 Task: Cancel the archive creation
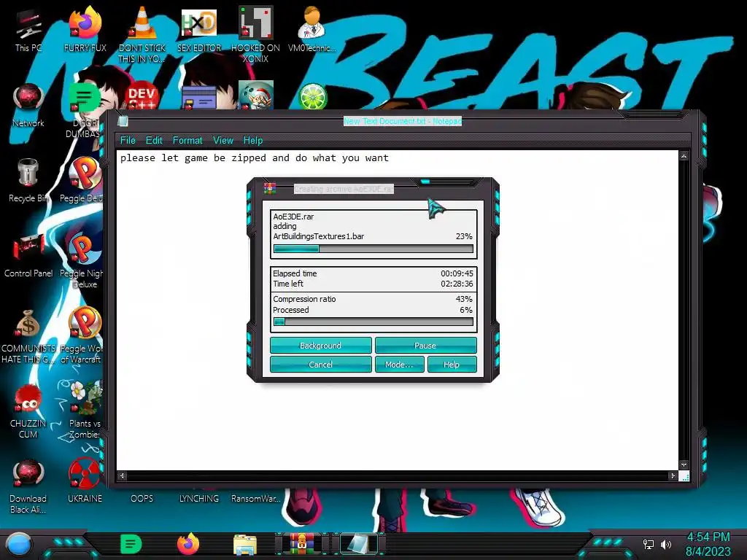[x=321, y=365]
